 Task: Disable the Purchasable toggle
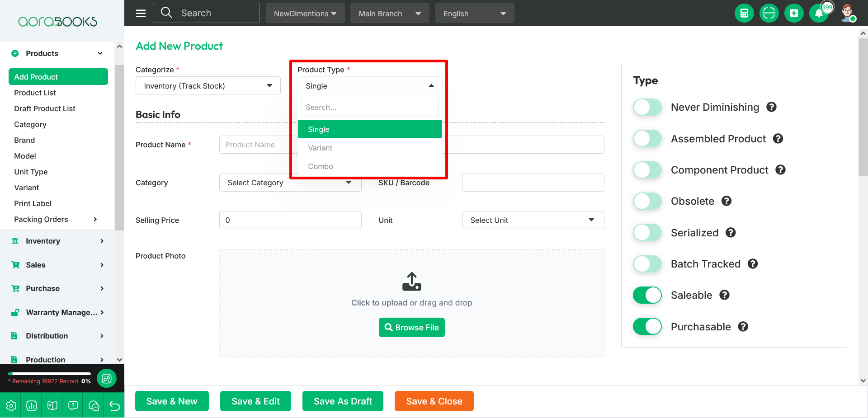[x=647, y=327]
